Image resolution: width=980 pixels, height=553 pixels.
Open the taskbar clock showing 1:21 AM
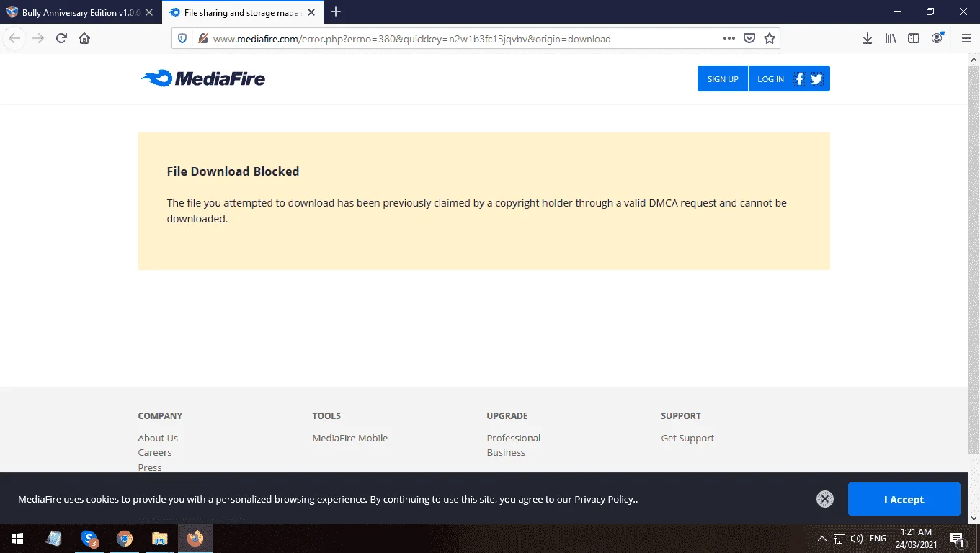click(915, 539)
